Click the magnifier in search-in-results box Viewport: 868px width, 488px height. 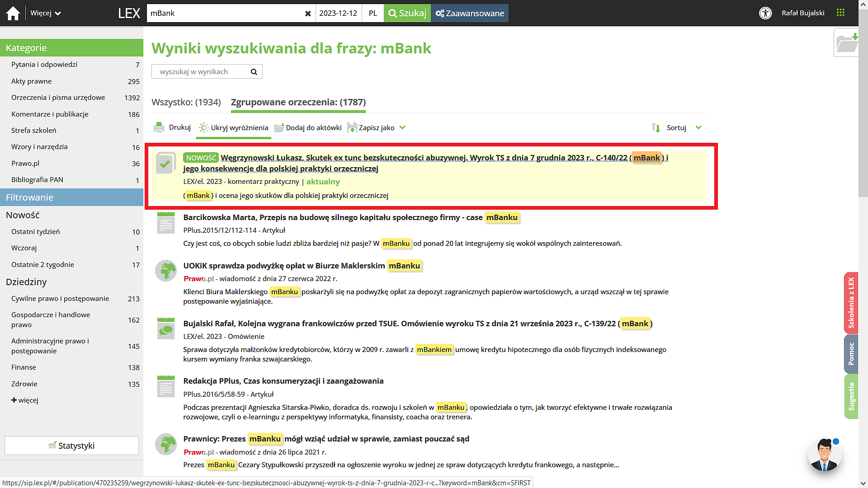[x=254, y=72]
